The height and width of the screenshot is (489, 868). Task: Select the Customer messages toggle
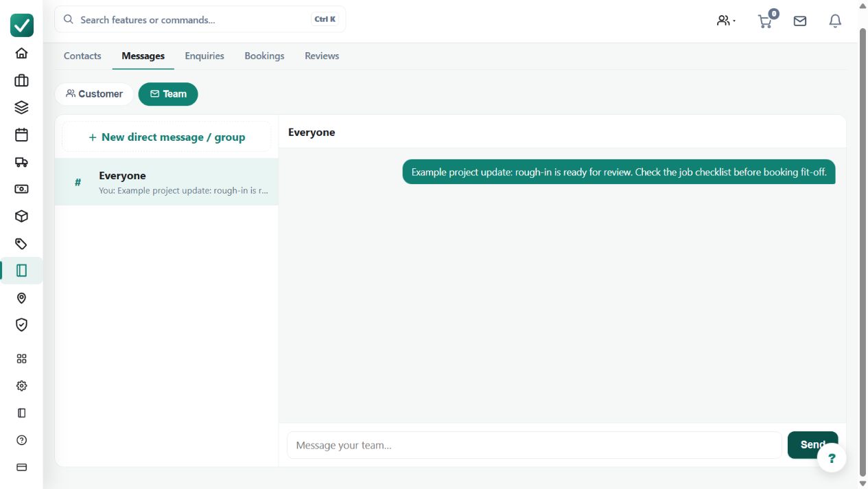click(x=94, y=94)
